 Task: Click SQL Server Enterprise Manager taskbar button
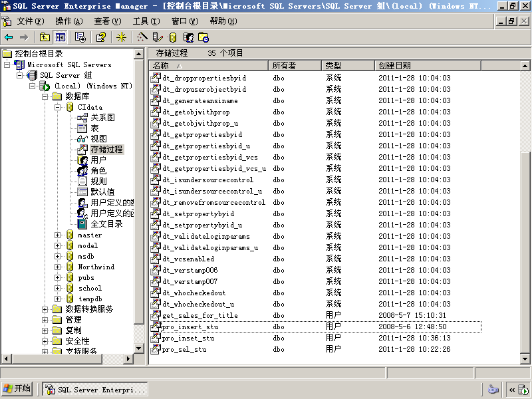click(95, 390)
